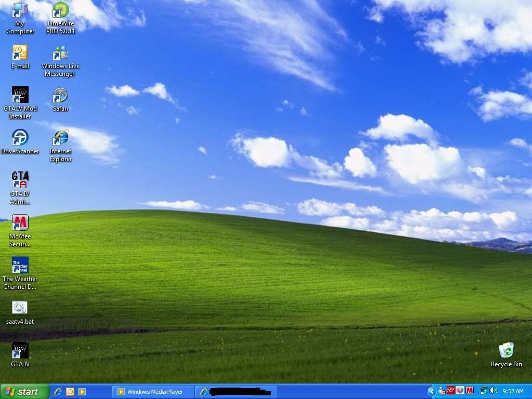Click Internet Explorer in the quick launch bar
The image size is (532, 399).
[x=59, y=391]
